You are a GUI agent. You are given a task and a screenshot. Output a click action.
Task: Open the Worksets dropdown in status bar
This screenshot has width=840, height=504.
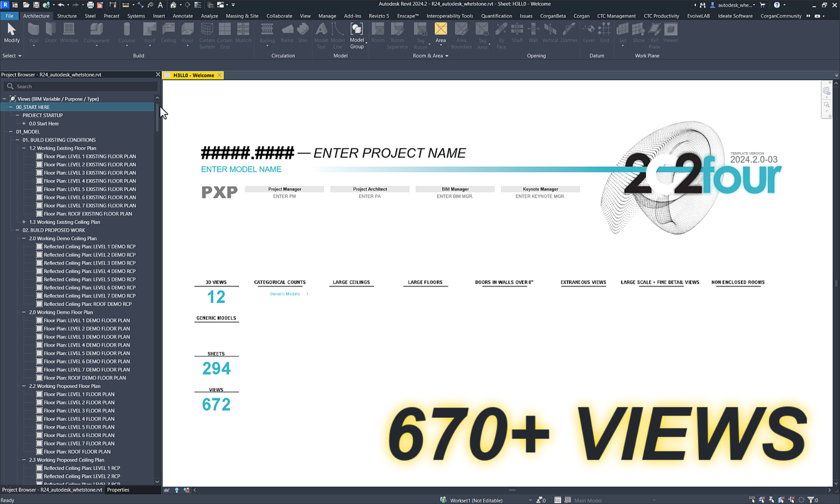(530, 501)
